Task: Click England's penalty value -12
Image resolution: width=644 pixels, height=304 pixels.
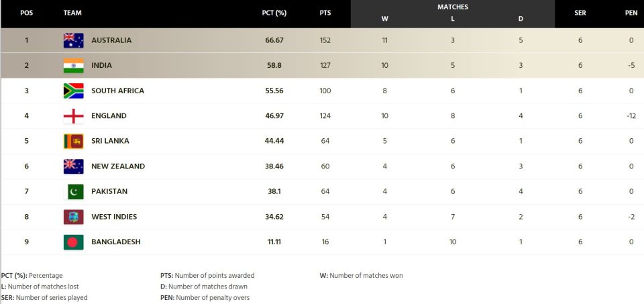Action: [631, 116]
